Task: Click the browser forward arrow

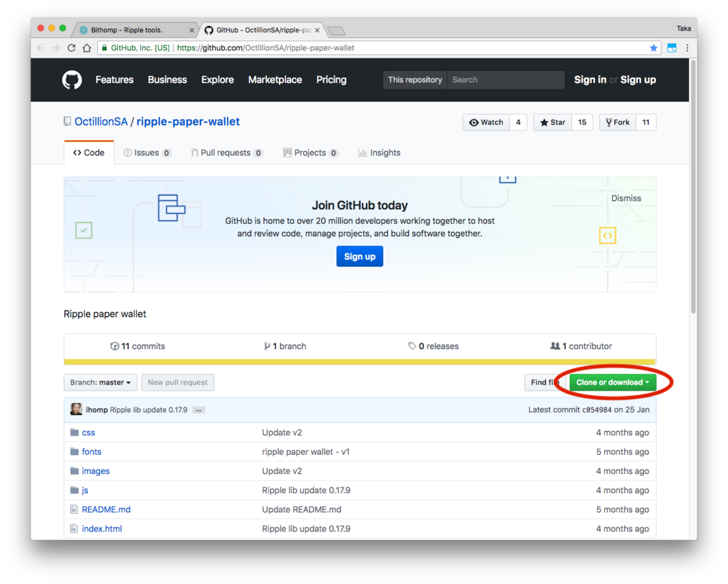Action: [56, 48]
